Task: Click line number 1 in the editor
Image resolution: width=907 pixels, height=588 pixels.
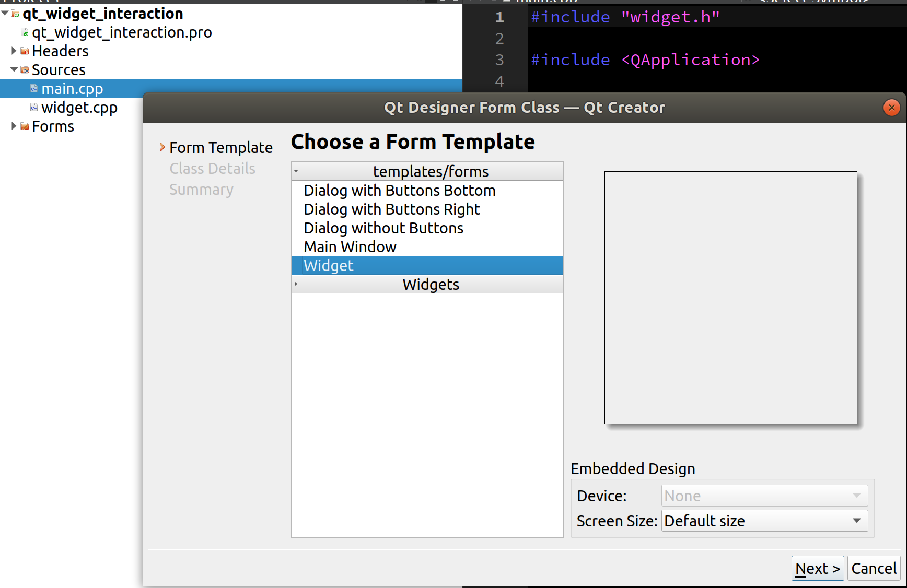Action: pos(499,17)
